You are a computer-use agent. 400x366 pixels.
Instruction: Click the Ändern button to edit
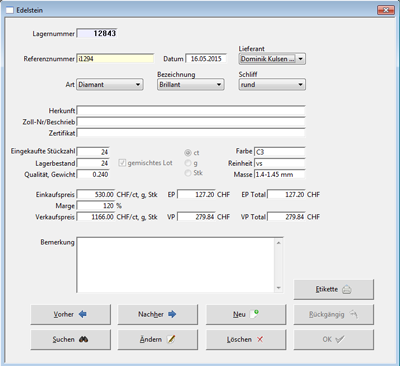pyautogui.click(x=158, y=340)
